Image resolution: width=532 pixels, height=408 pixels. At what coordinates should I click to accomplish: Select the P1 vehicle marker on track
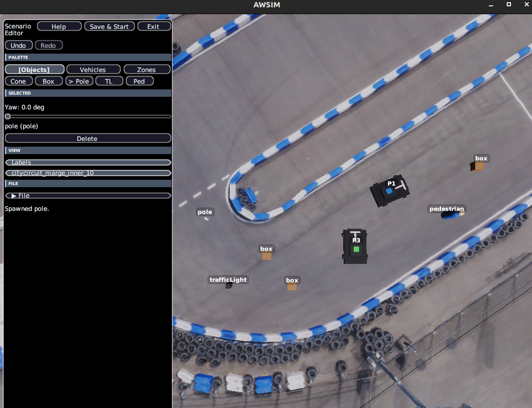coord(390,191)
